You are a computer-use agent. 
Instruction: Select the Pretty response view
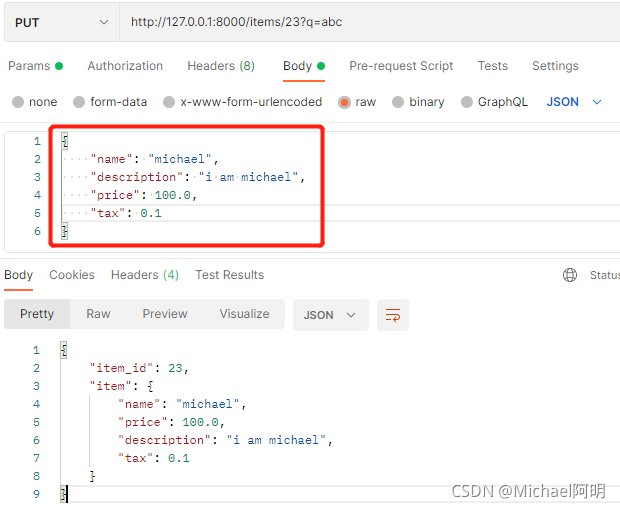[37, 314]
